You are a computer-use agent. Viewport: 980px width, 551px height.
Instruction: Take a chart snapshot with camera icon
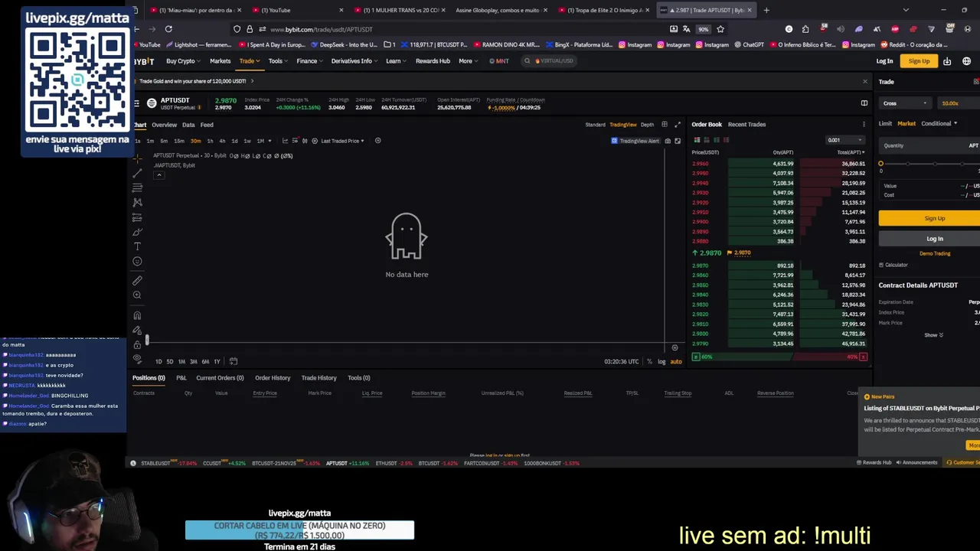click(668, 141)
